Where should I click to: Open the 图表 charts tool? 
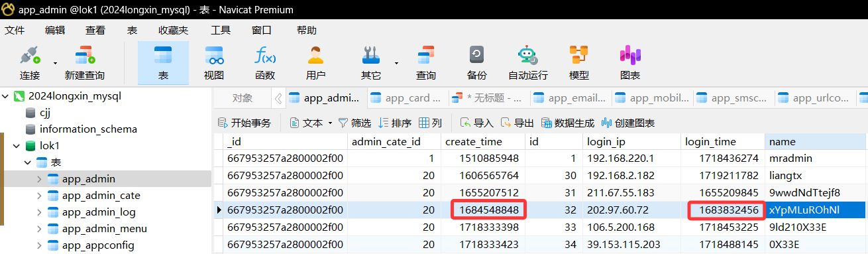629,63
